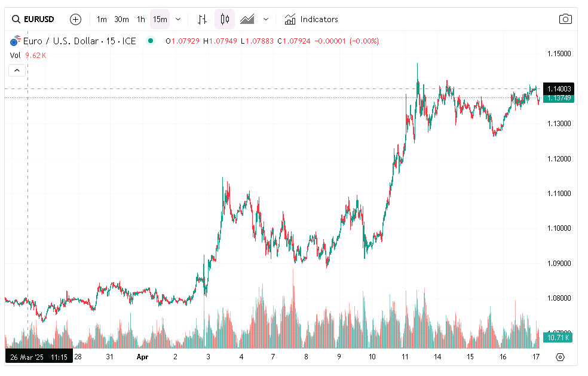This screenshot has width=588, height=376.
Task: Expand the timeframe dropdown chevron
Action: pos(178,19)
